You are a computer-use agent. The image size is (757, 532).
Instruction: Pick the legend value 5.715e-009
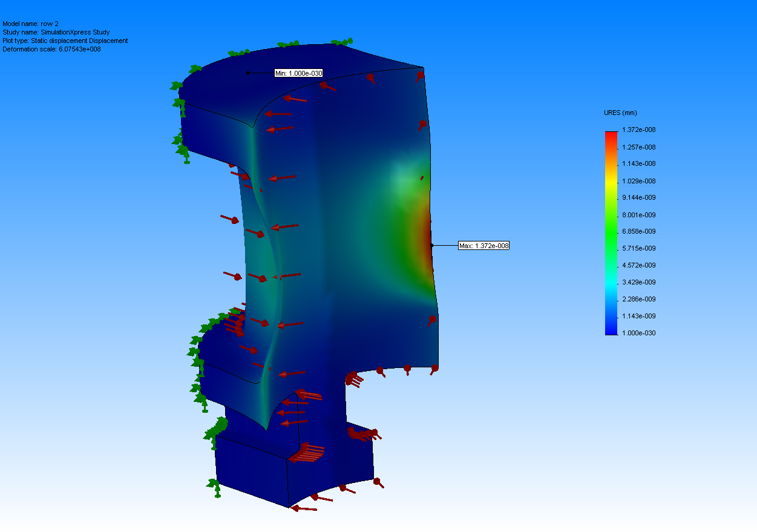coord(639,249)
